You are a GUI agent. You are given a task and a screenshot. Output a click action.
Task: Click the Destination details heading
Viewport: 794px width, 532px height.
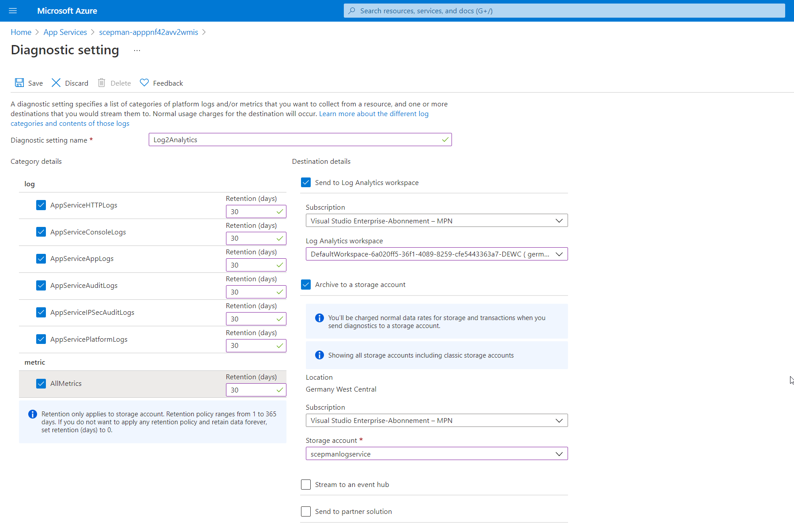[321, 161]
